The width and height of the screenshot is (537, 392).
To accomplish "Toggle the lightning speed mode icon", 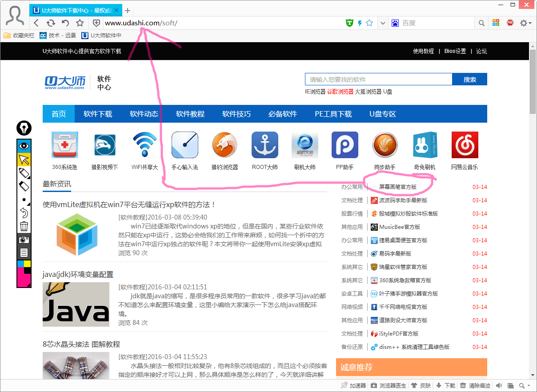I will coord(360,23).
